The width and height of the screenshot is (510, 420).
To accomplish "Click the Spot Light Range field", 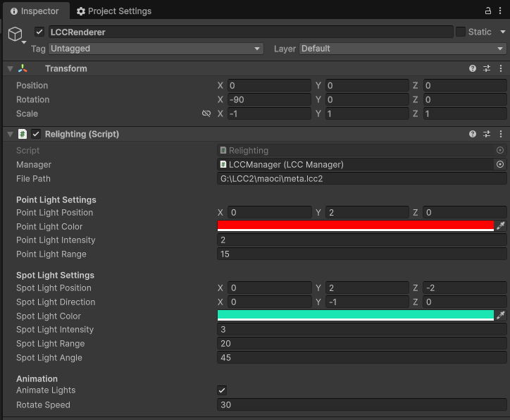I will click(361, 344).
